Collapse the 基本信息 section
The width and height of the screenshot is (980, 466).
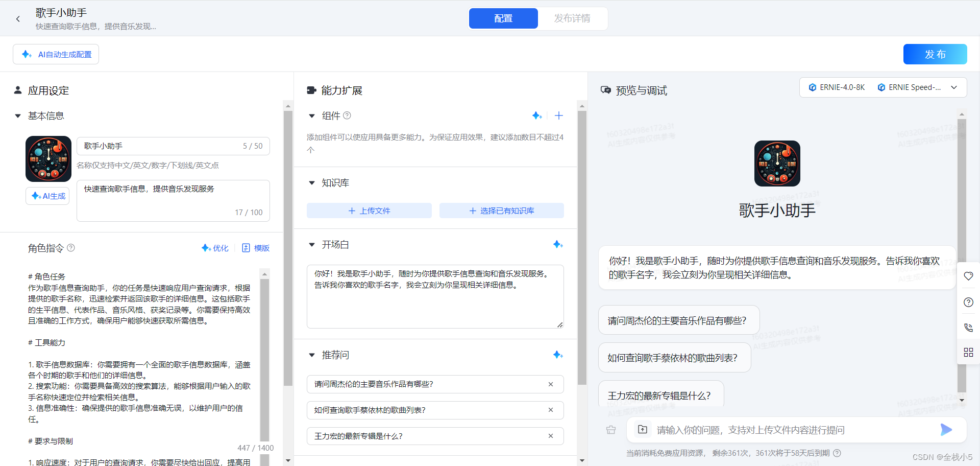coord(18,116)
